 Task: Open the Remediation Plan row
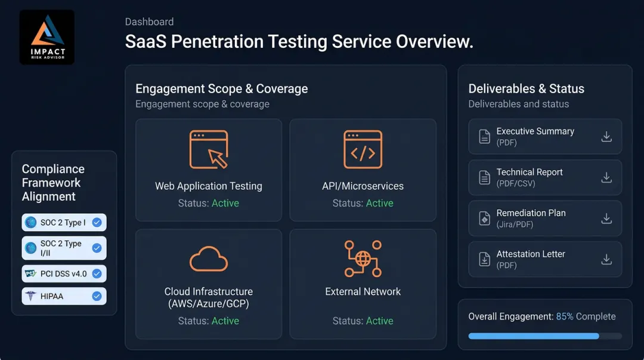[x=545, y=219]
